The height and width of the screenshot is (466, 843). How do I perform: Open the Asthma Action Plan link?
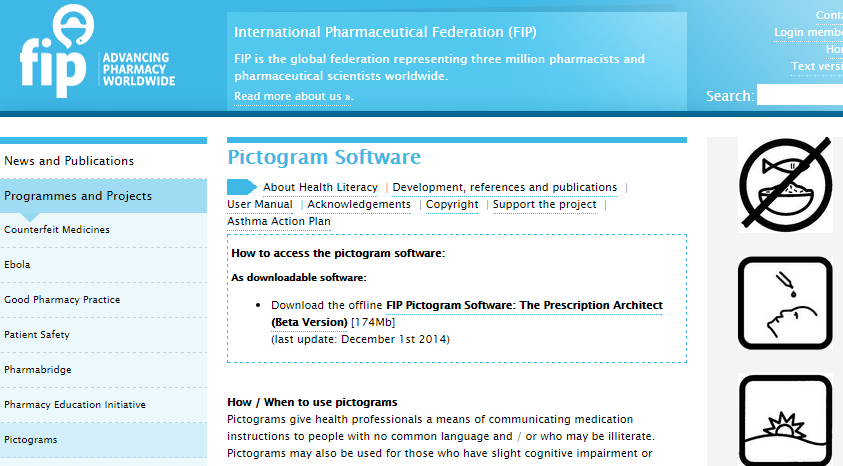tap(278, 221)
